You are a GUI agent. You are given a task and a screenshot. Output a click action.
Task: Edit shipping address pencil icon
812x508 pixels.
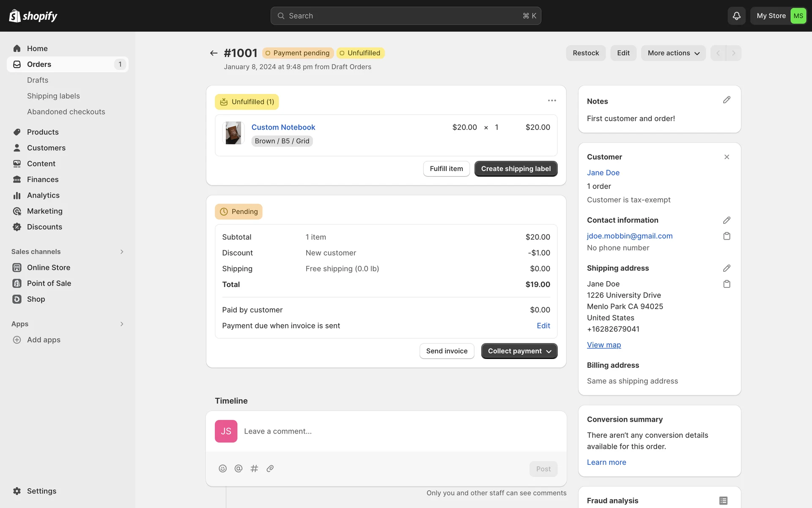727,268
